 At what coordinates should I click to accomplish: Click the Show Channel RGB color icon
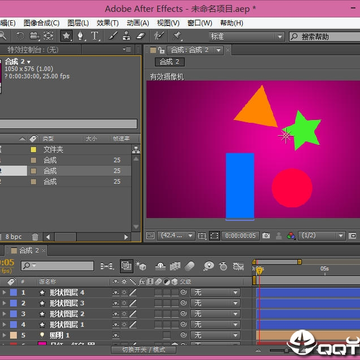(291, 236)
